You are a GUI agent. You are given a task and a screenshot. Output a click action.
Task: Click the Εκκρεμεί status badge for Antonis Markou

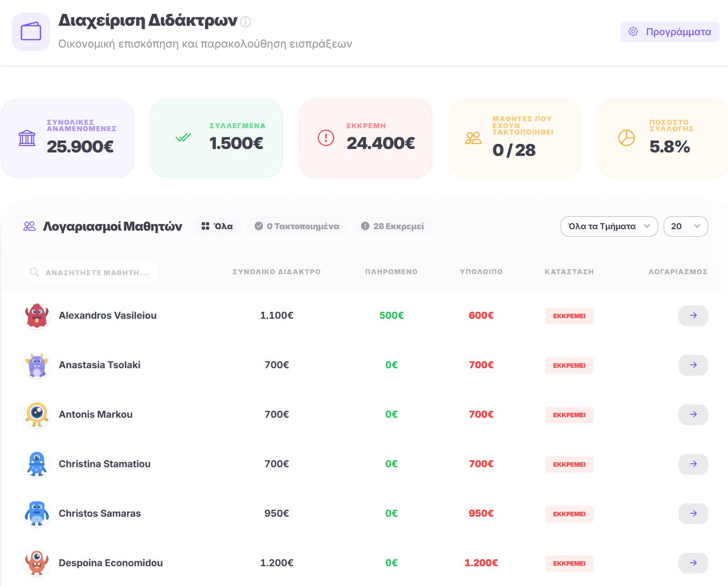point(569,415)
